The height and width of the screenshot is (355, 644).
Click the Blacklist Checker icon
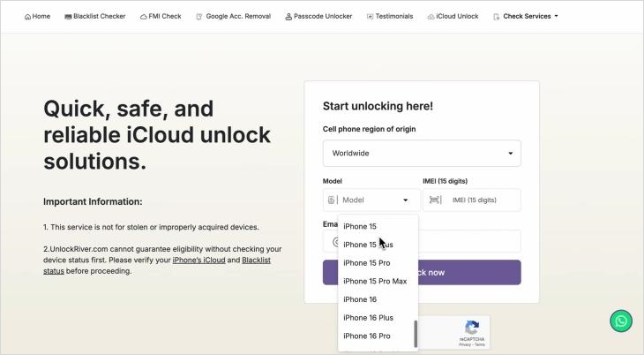68,17
